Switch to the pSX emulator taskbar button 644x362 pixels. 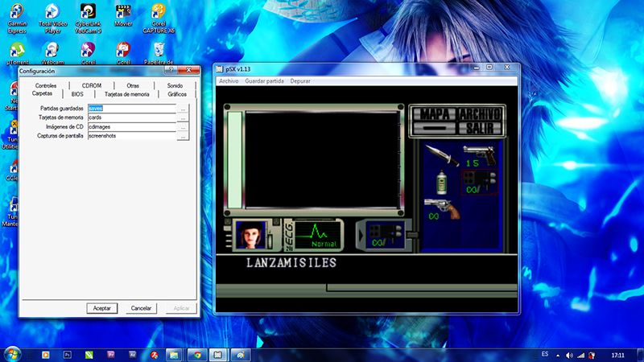pos(218,355)
